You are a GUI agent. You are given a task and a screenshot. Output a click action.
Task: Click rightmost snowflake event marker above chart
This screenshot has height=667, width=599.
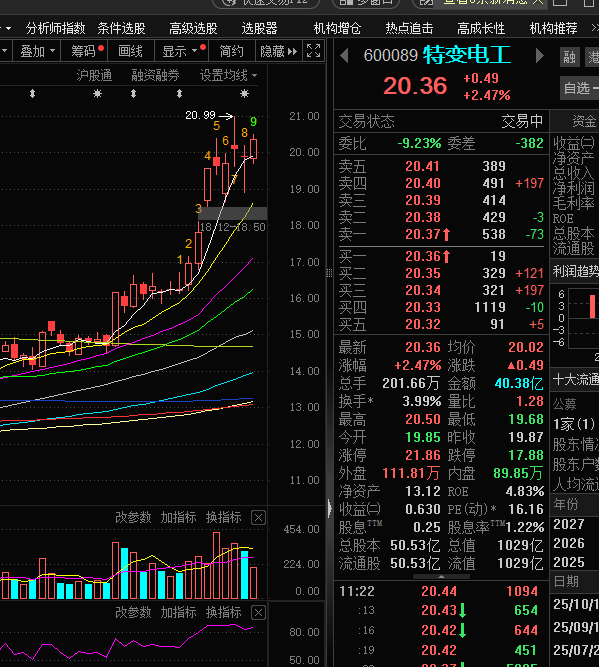(244, 94)
